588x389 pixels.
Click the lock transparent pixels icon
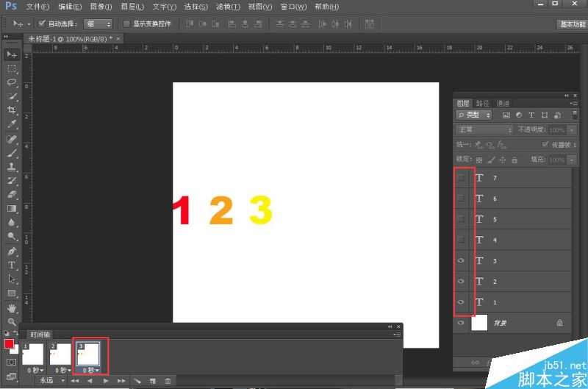pyautogui.click(x=479, y=160)
